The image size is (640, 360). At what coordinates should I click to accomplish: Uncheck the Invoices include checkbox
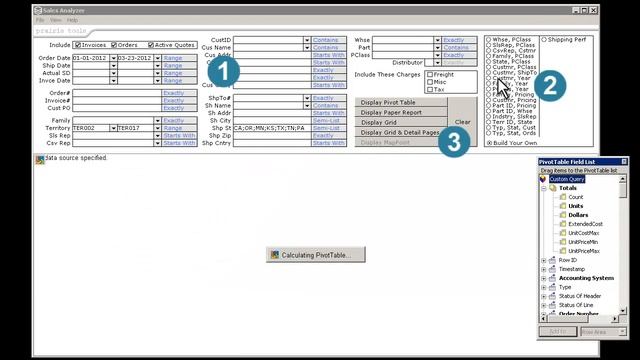point(78,45)
